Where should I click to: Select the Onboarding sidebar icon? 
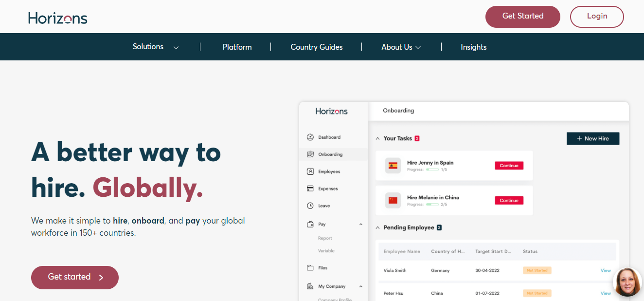click(310, 154)
